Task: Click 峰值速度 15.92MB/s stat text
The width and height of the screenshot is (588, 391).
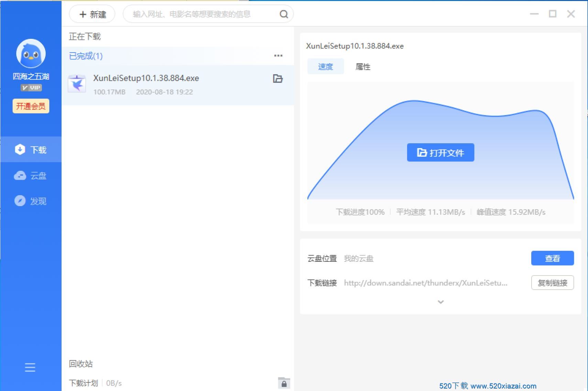Action: 511,212
